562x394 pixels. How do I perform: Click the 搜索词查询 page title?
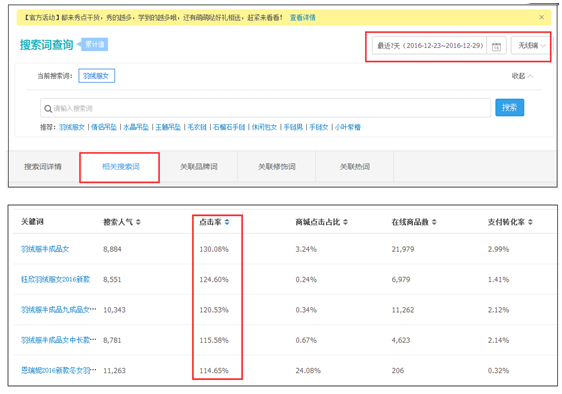tap(47, 45)
